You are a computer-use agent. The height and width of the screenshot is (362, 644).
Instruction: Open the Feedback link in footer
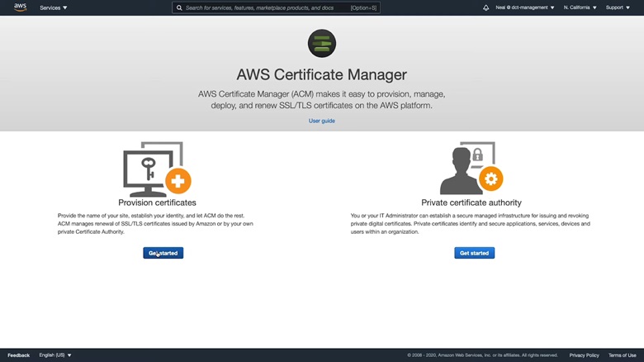coord(18,355)
